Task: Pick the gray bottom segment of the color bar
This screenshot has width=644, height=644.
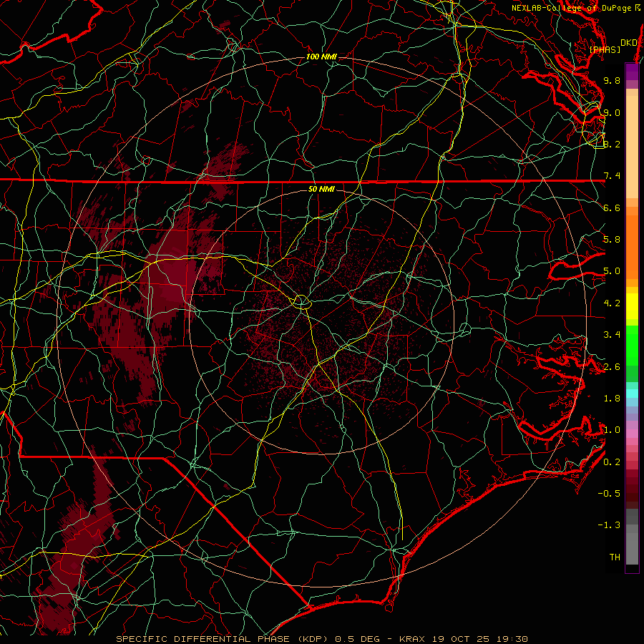Action: pos(632,548)
